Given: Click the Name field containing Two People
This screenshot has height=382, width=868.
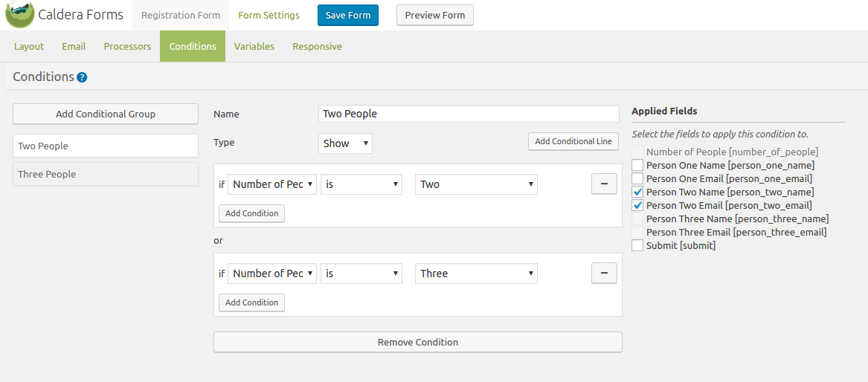Looking at the screenshot, I should pos(468,114).
